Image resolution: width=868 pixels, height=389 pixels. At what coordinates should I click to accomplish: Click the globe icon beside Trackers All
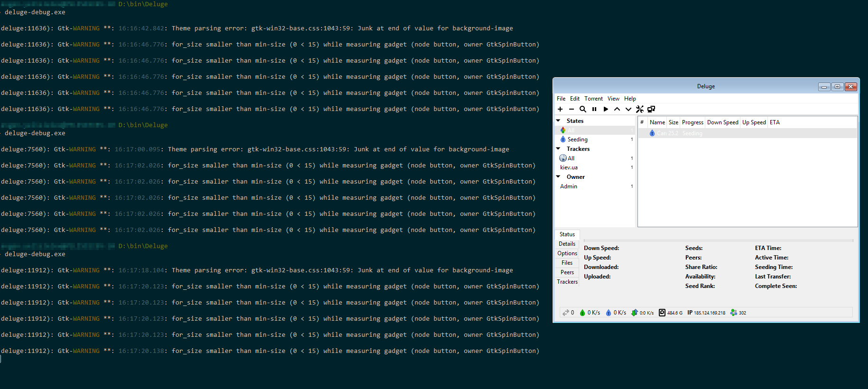(x=563, y=158)
